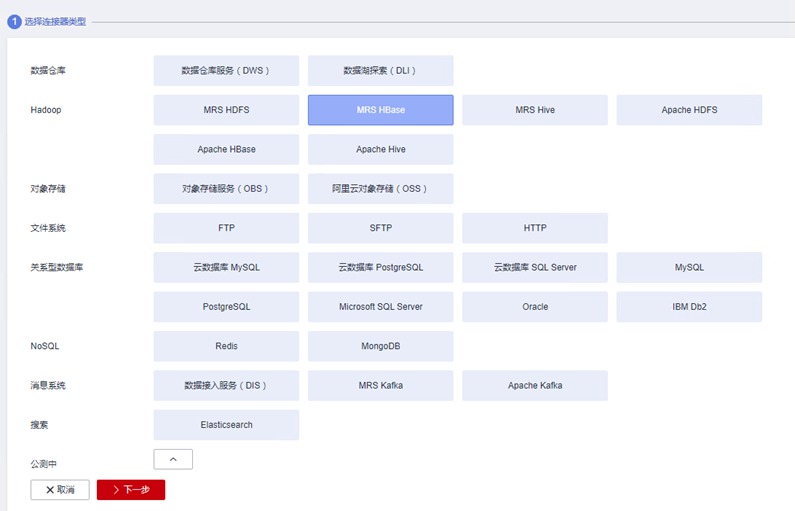Screen dimensions: 795x511
Task: Choose the Oracle database connector
Action: 535,307
